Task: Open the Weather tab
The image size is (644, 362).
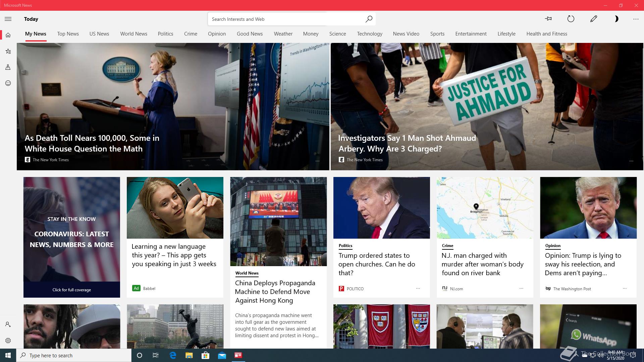Action: click(283, 34)
